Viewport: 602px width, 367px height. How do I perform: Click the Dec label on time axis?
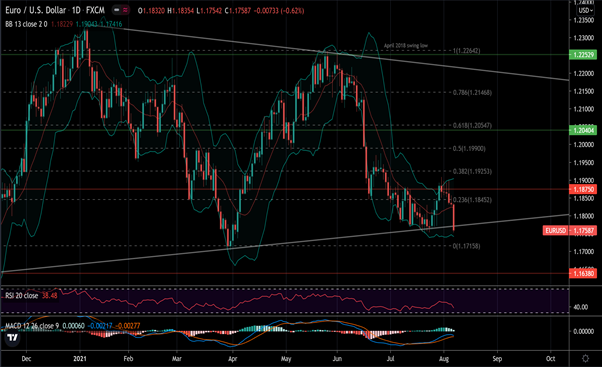26,359
